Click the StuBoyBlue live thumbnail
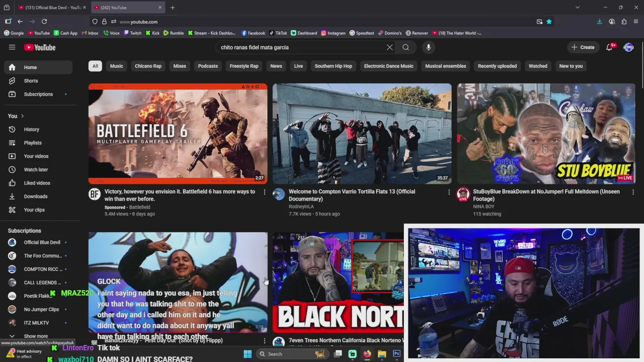 tap(546, 134)
